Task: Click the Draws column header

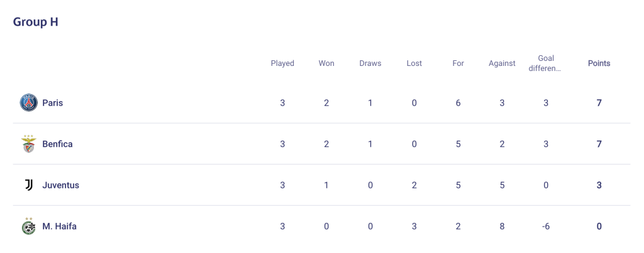Action: tap(370, 63)
